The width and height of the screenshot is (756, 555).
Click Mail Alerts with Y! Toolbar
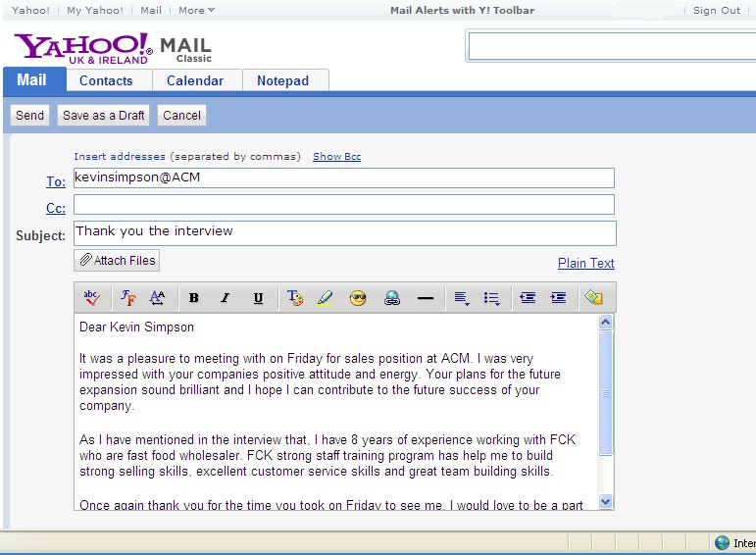tap(463, 10)
